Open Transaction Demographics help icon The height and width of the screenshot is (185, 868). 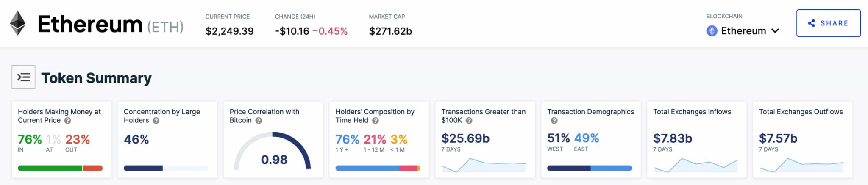point(554,121)
